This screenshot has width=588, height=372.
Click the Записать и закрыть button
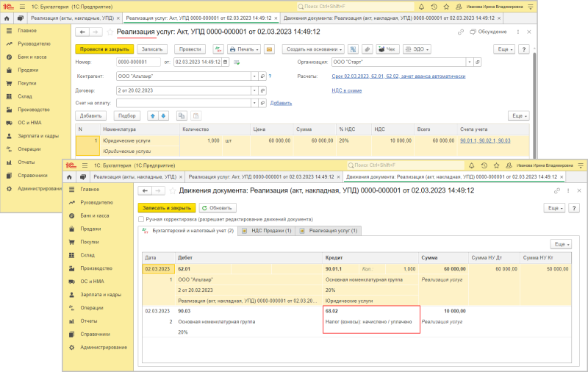pyautogui.click(x=167, y=208)
